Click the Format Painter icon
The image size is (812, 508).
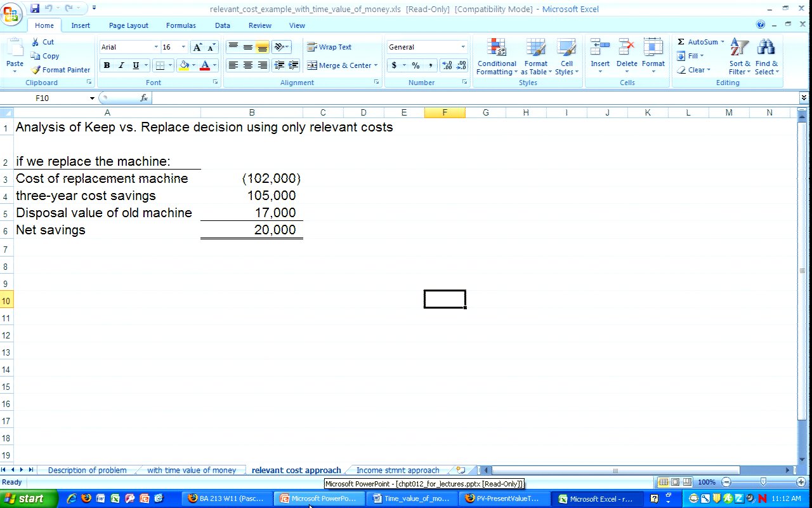(x=36, y=70)
